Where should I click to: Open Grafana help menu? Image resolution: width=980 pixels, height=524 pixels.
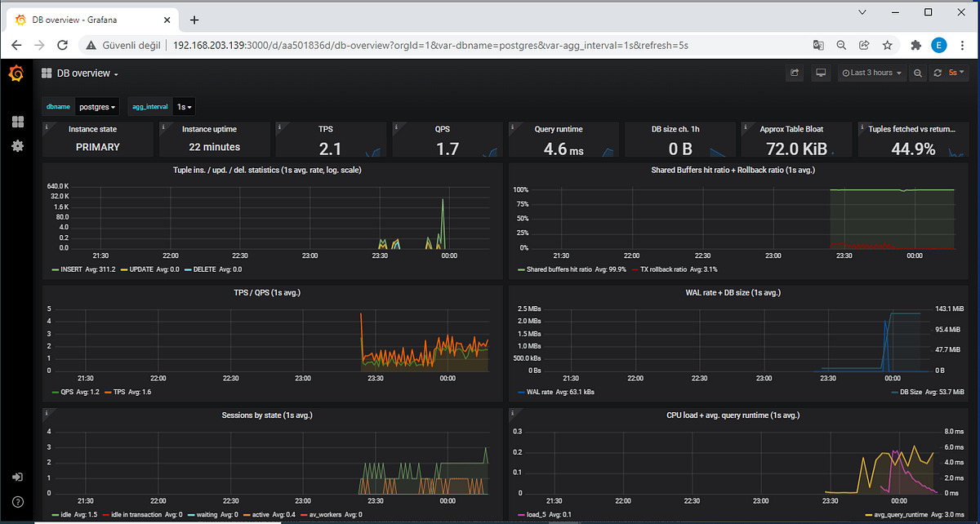point(17,502)
